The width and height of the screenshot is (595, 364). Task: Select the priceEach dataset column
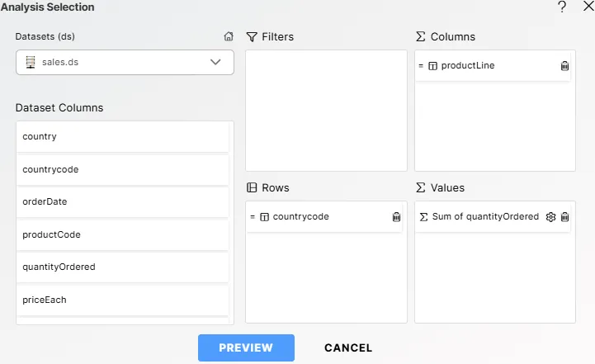(122, 300)
